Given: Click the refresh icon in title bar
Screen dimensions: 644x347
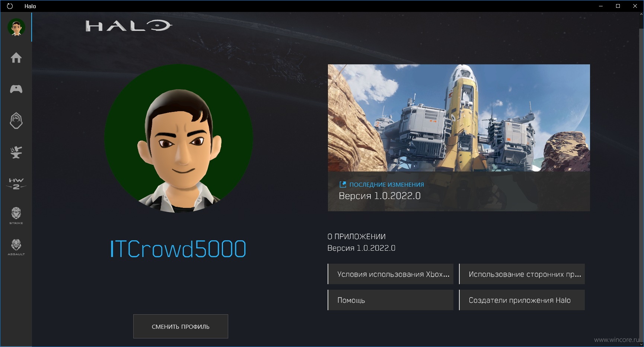Looking at the screenshot, I should [10, 6].
